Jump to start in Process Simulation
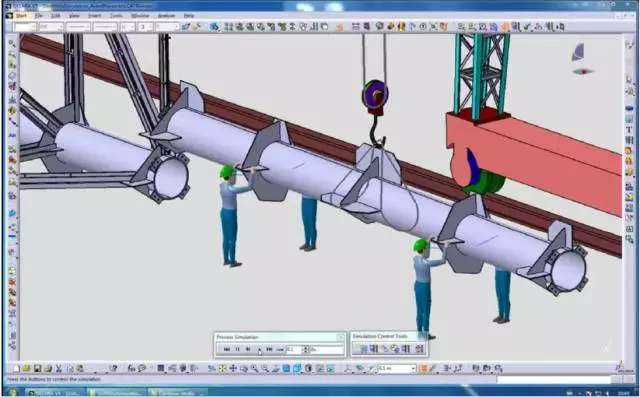The image size is (640, 397). (227, 349)
